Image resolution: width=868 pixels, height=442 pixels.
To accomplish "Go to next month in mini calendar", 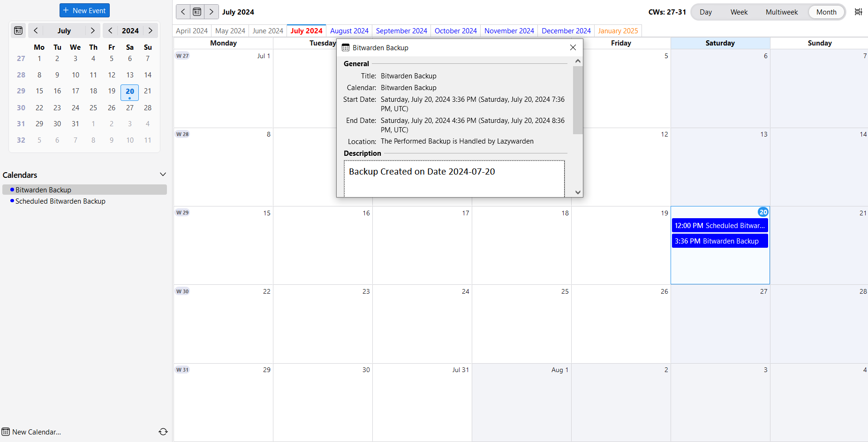I will 93,30.
